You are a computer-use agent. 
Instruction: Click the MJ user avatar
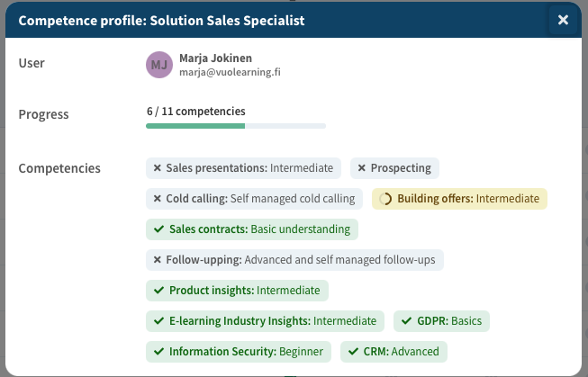tap(158, 65)
